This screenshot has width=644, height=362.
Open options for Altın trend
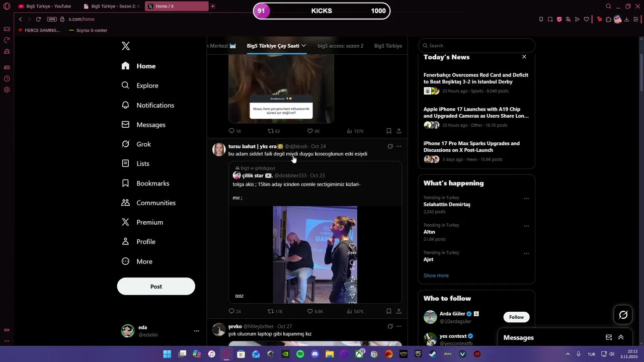click(x=526, y=226)
